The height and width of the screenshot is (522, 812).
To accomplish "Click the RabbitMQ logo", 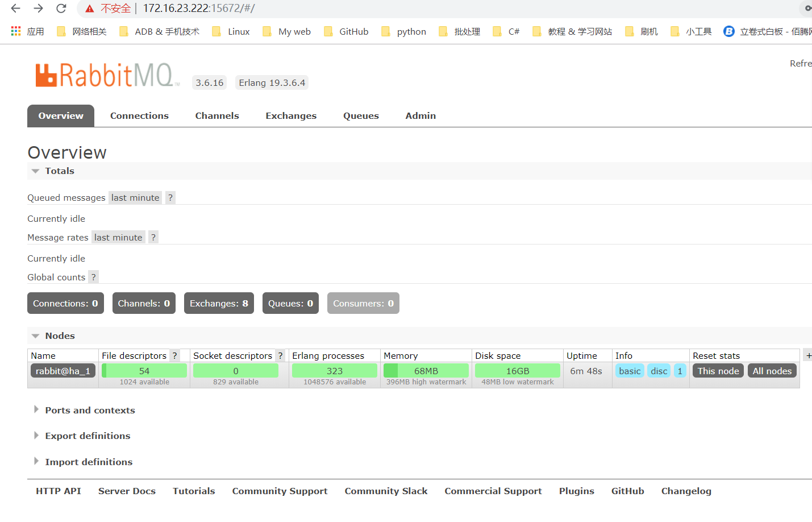I will [107, 75].
